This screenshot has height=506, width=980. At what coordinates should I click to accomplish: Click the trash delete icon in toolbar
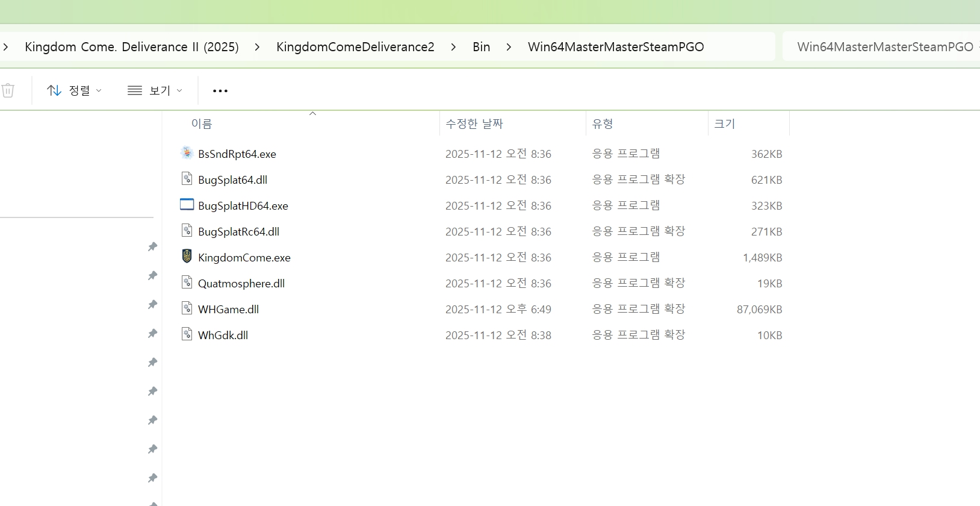(x=8, y=90)
